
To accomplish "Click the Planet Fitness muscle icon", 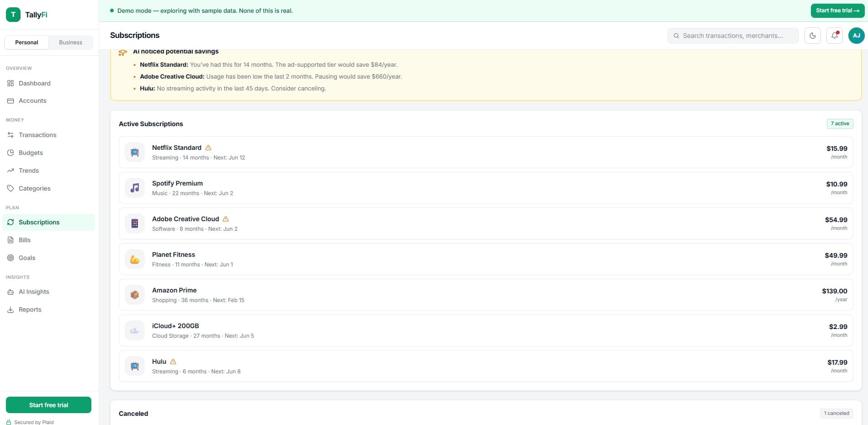I will point(135,259).
